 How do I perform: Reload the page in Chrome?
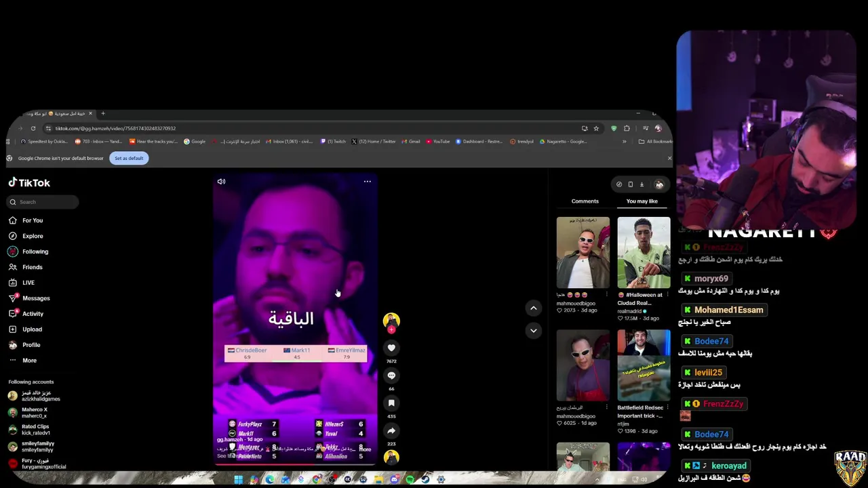click(33, 128)
